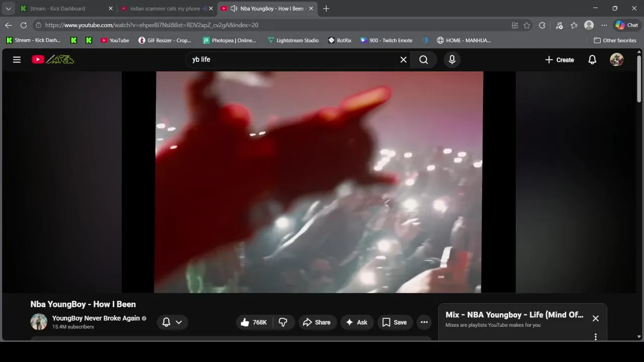Screen dimensions: 644x362
Task: Reload the page with refresh icon
Action: click(24, 25)
